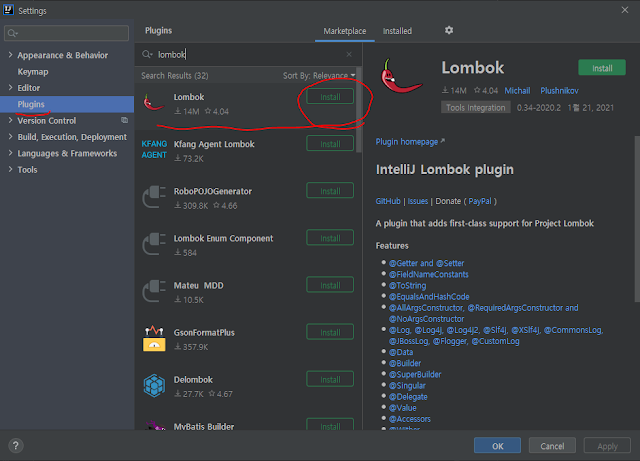Open the Sort By Relevance dropdown
640x461 pixels.
click(x=319, y=76)
